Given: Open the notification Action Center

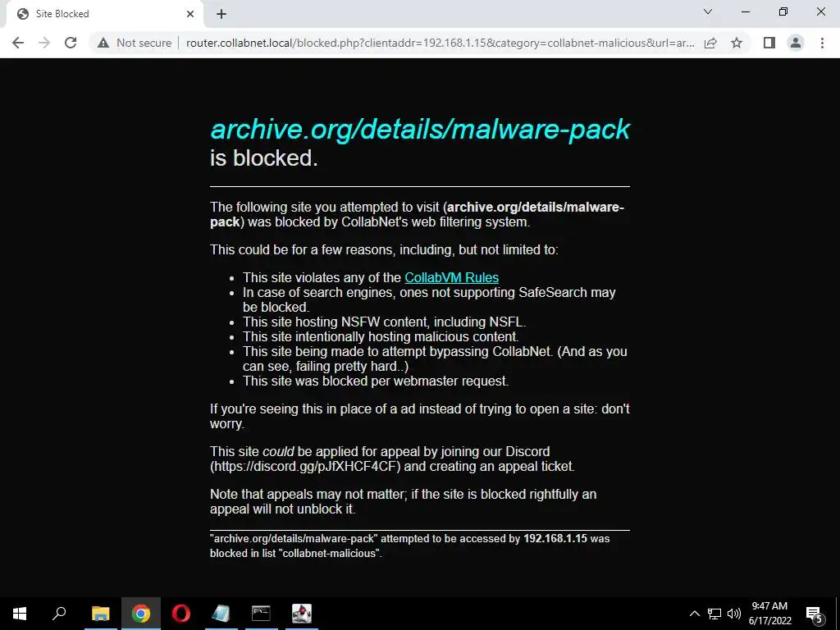Looking at the screenshot, I should pyautogui.click(x=815, y=614).
